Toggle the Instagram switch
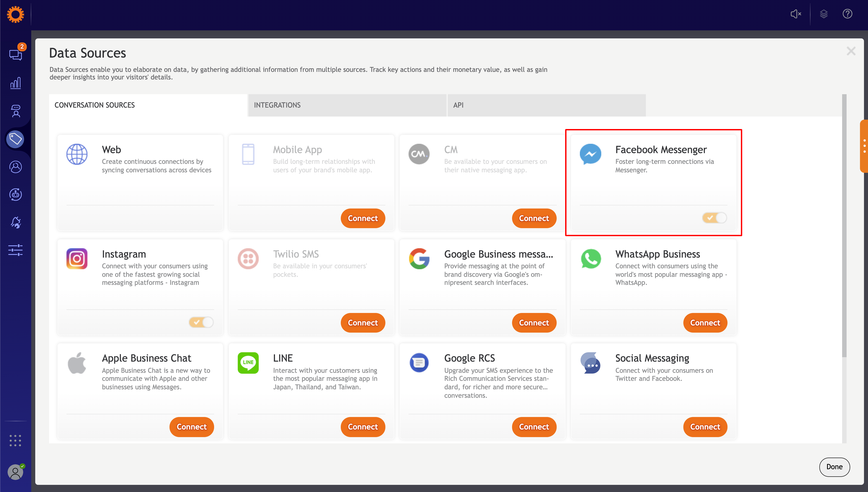This screenshot has height=492, width=868. coord(201,322)
